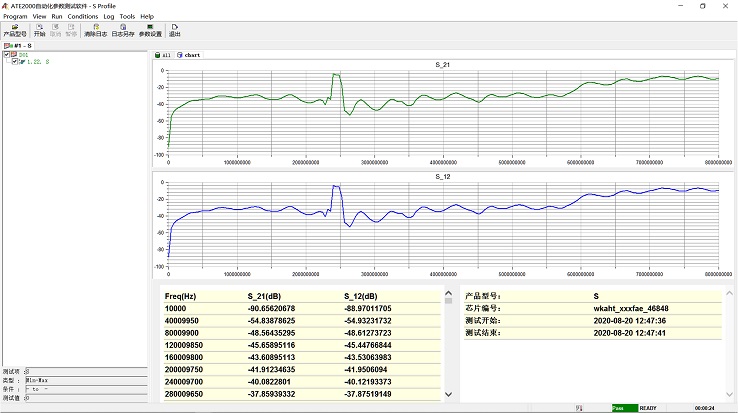738x413 pixels.
Task: Select the #1 - S device tab
Action: 18,46
